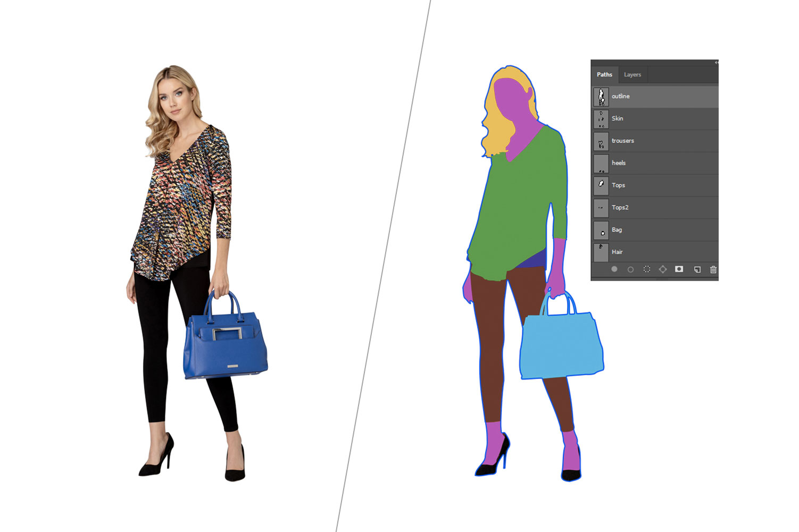Screen dimensions: 799x532
Task: Select the 'Tops' path name
Action: 618,185
